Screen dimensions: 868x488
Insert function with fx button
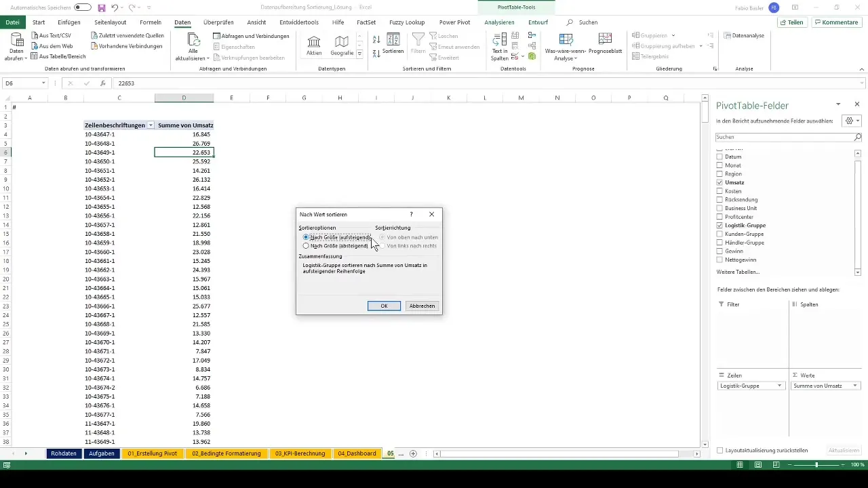click(x=103, y=83)
